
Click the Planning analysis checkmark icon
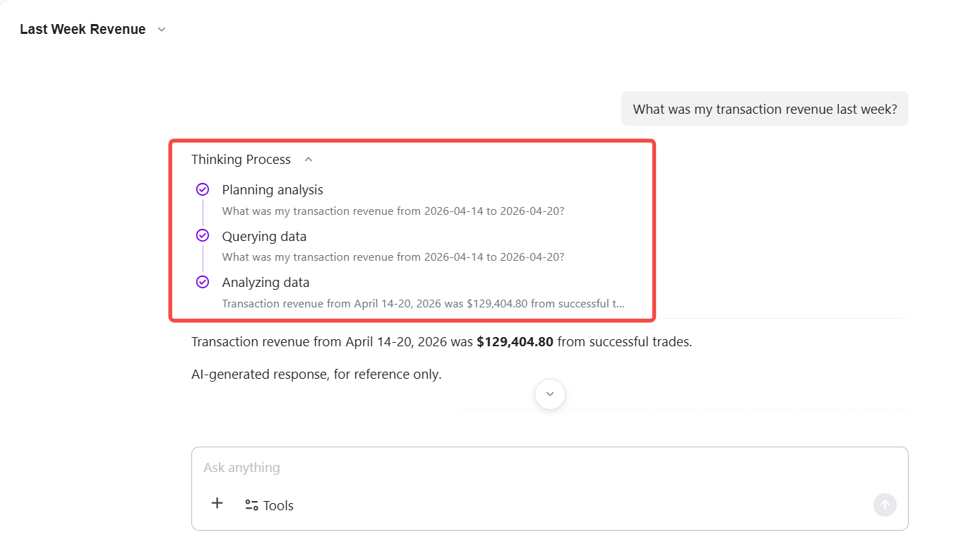203,189
